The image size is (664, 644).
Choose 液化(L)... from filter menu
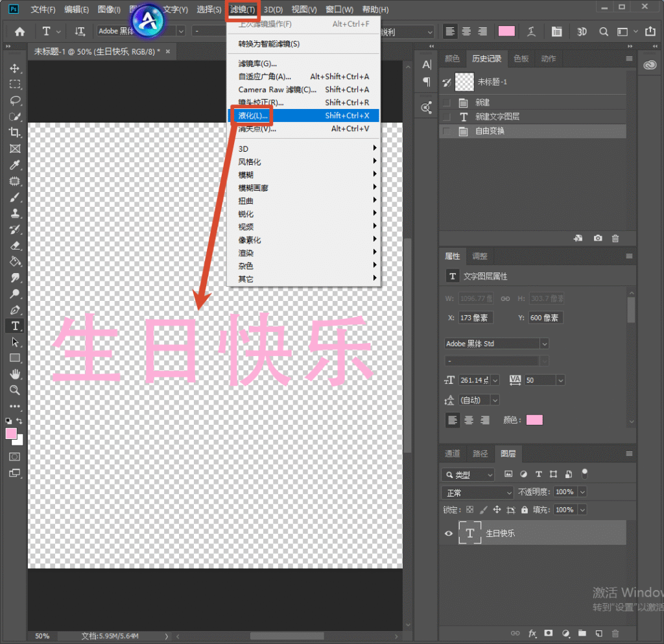[303, 115]
